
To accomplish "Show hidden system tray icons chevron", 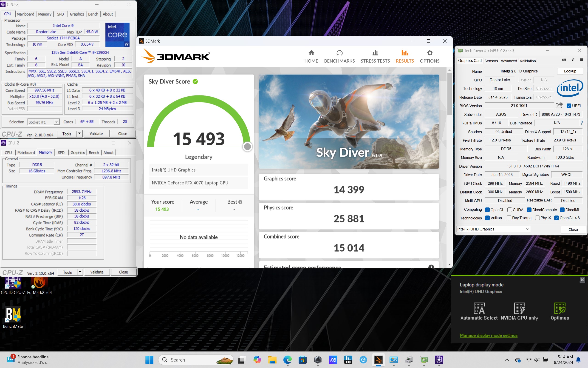I will pos(507,360).
